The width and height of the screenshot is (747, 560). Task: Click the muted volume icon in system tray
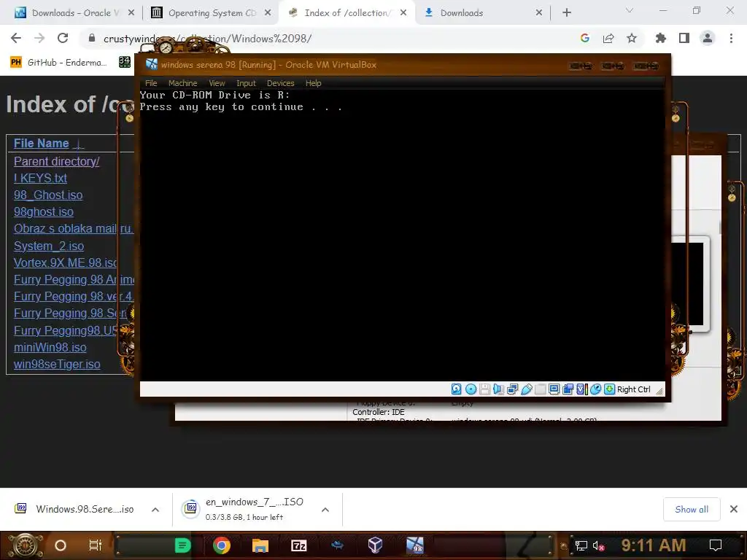coord(598,545)
